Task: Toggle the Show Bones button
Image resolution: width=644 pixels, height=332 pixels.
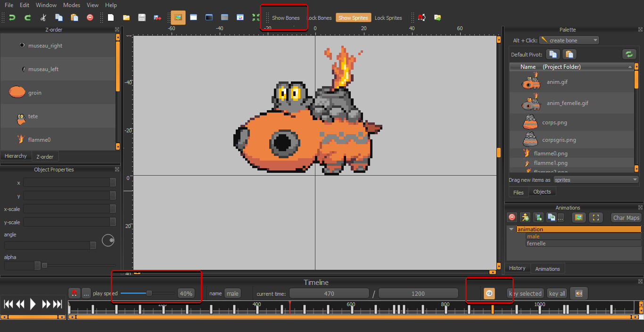Action: tap(286, 18)
